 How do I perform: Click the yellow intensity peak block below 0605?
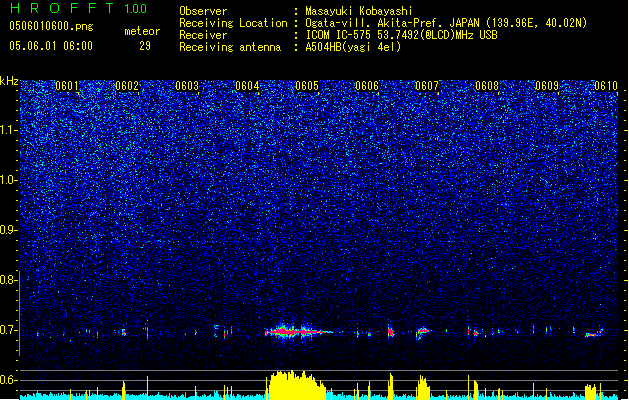(x=296, y=386)
